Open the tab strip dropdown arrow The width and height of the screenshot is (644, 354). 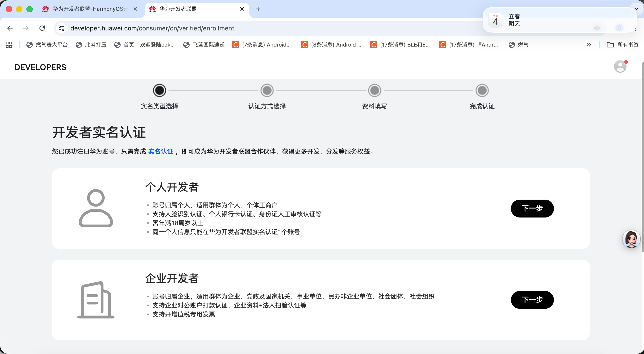[637, 9]
